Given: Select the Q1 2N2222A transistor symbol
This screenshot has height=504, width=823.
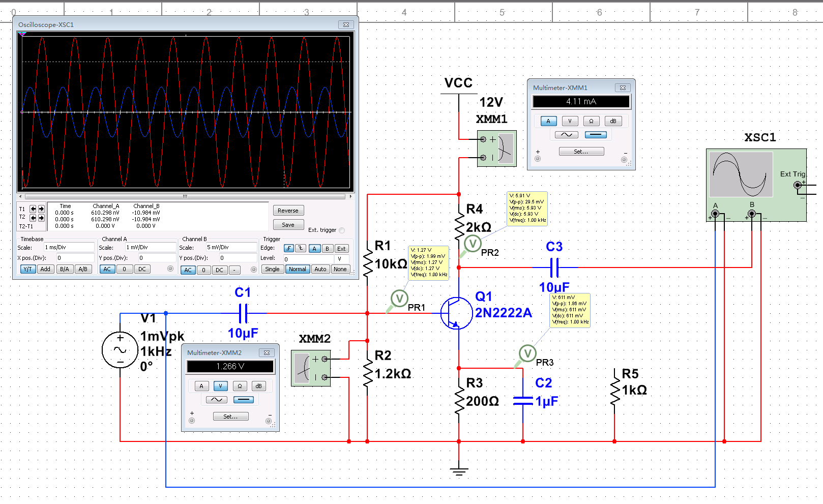Looking at the screenshot, I should pos(456,313).
